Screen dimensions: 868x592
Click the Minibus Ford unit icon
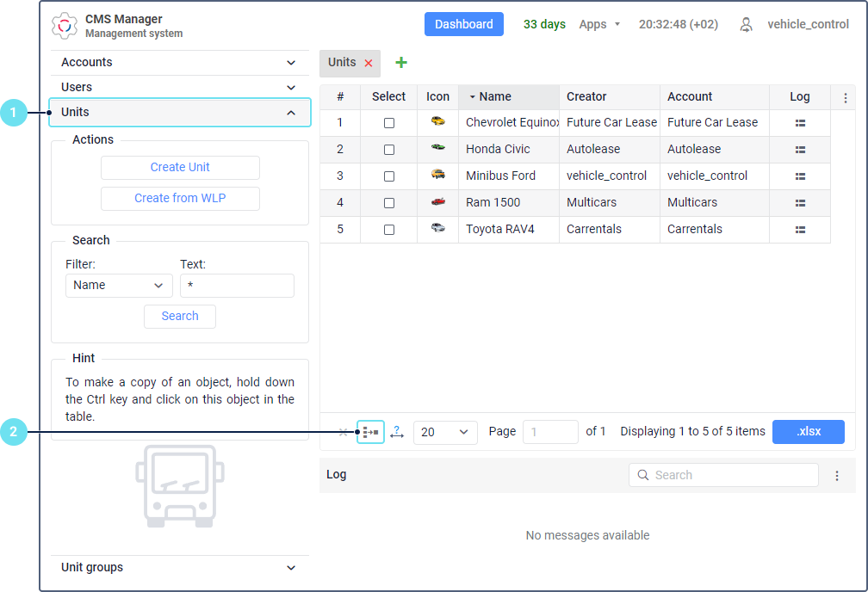point(437,174)
